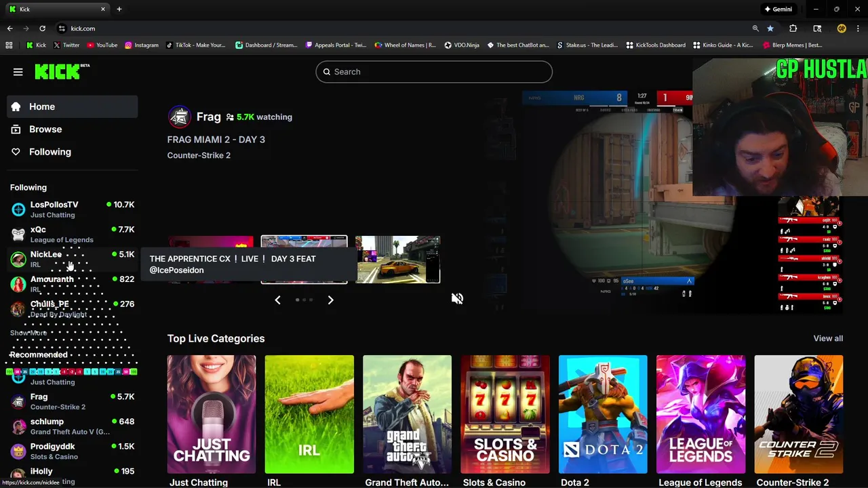Click LosPollosTV avatar icon
Viewport: 868px width, 488px height.
pyautogui.click(x=18, y=209)
